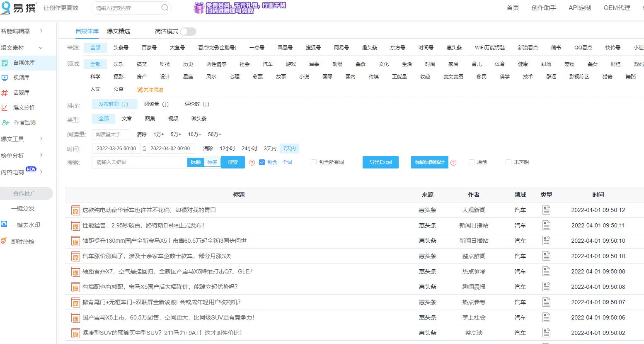
Task: Click the keyword search input field
Action: [x=137, y=162]
